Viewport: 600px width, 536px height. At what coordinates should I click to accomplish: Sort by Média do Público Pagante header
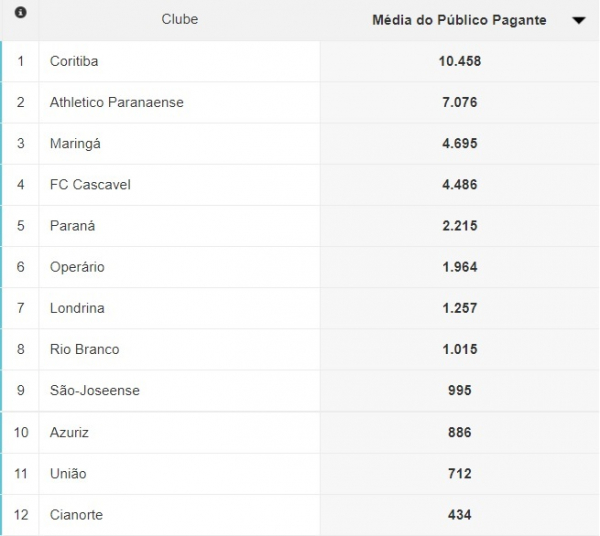click(x=459, y=20)
